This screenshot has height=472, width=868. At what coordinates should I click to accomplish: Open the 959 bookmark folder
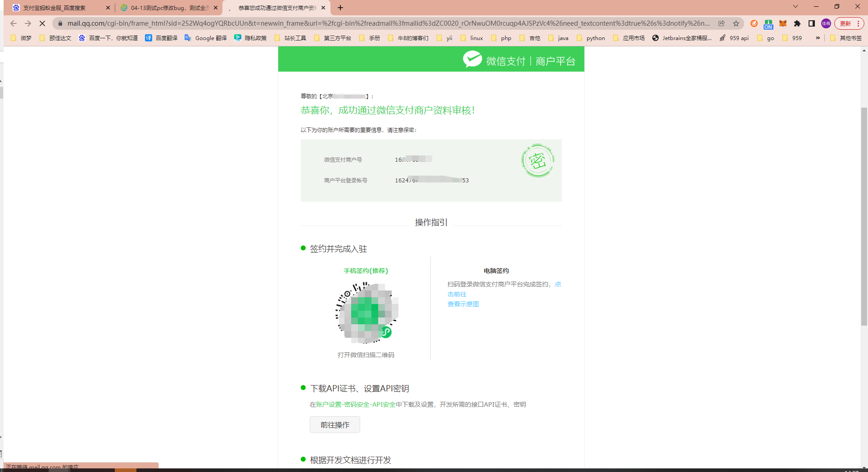pos(792,38)
